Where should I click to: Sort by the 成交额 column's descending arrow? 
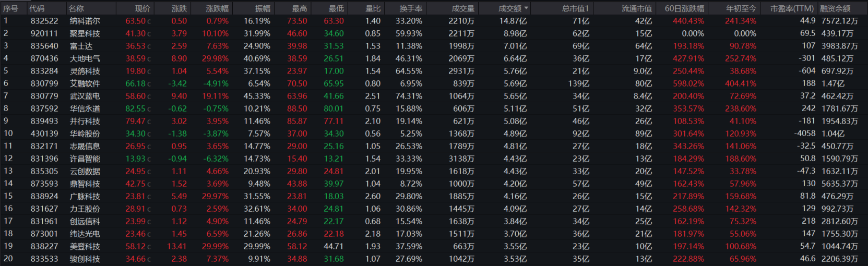tap(526, 8)
